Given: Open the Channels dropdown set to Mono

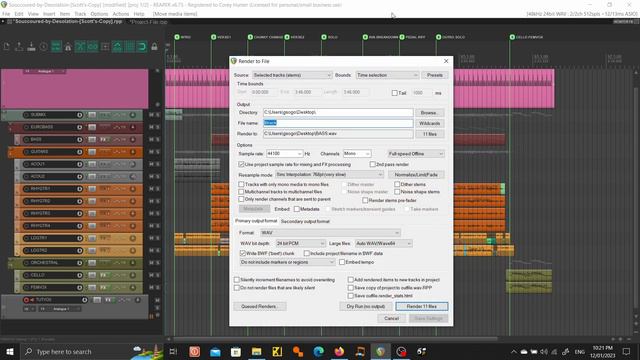Looking at the screenshot, I should 357,154.
